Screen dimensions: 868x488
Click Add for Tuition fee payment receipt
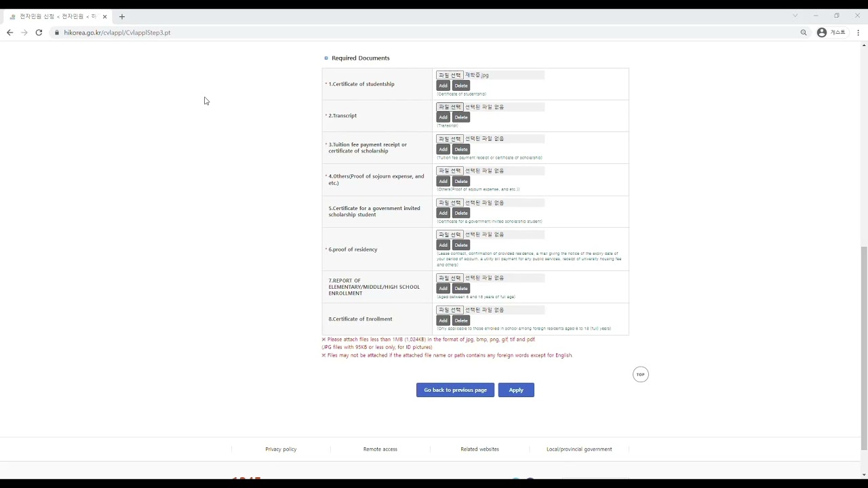[x=443, y=149]
